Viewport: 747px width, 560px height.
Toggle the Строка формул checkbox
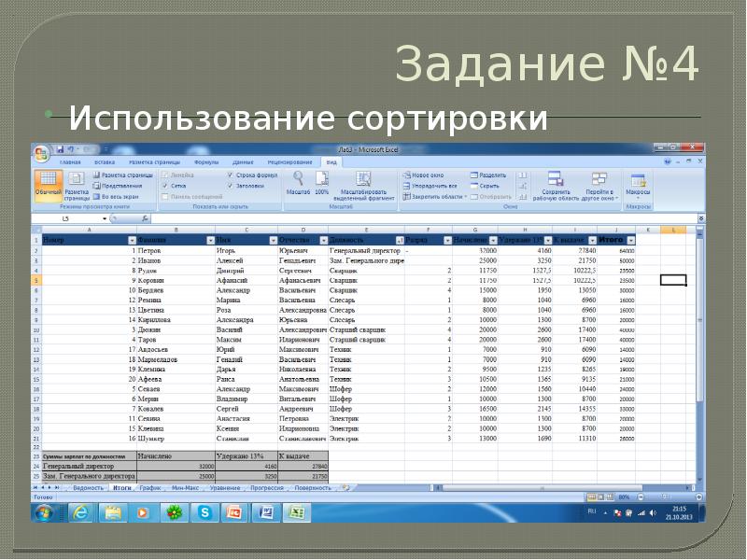[230, 175]
